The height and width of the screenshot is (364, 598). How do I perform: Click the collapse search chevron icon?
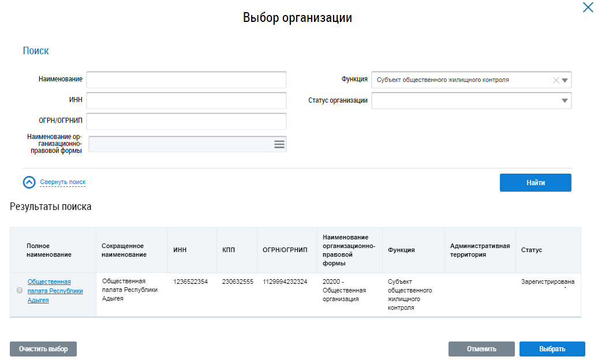tap(29, 182)
